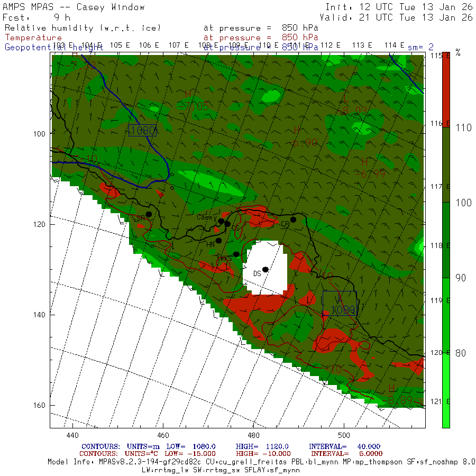The width and height of the screenshot is (476, 476).
Task: Click the '118 E' label on right edge
Action: coord(440,245)
